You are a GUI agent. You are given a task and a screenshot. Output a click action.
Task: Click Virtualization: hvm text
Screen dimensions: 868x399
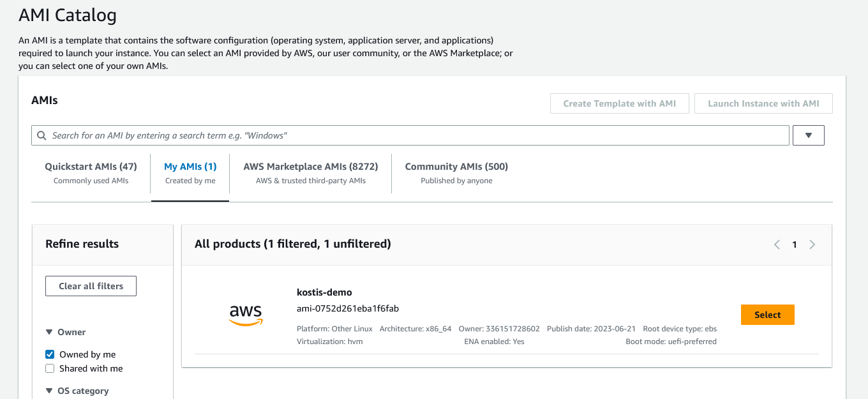pos(330,342)
